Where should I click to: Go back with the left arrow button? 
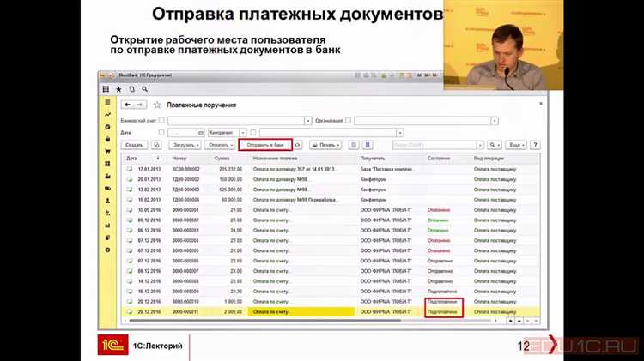tap(127, 105)
